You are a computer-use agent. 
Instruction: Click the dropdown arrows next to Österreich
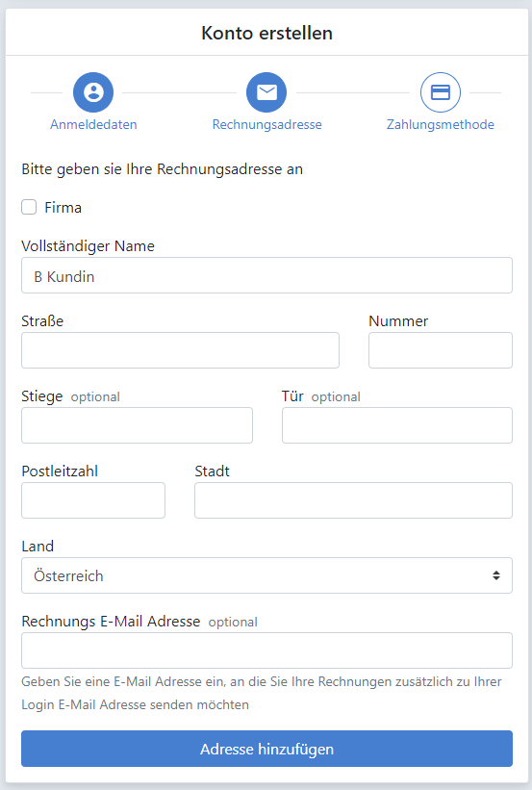click(496, 575)
